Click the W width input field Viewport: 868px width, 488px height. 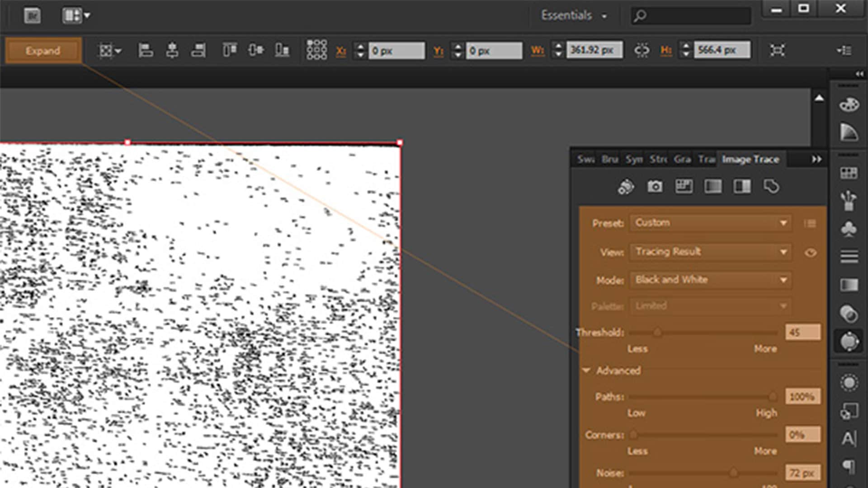click(x=594, y=50)
